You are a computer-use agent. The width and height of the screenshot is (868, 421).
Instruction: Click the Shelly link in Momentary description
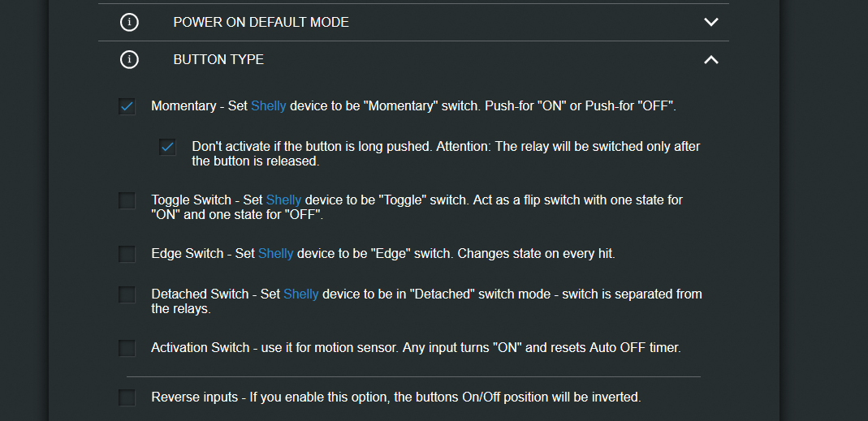(269, 105)
